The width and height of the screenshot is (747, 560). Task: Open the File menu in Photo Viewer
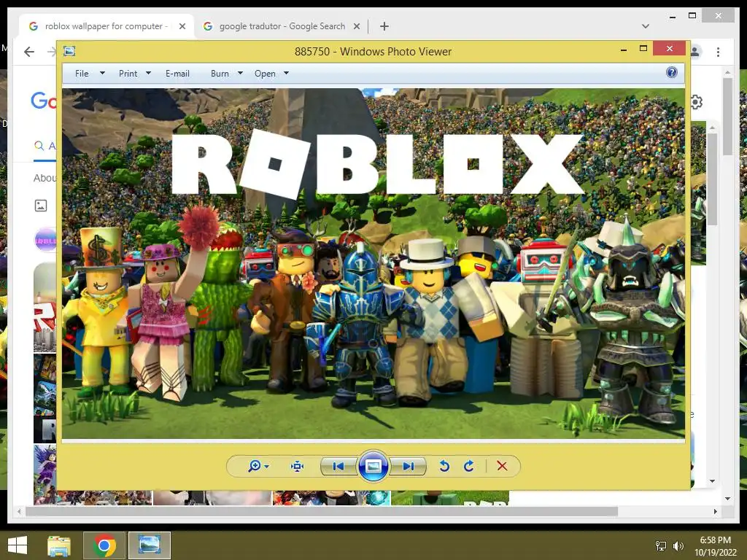coord(82,74)
